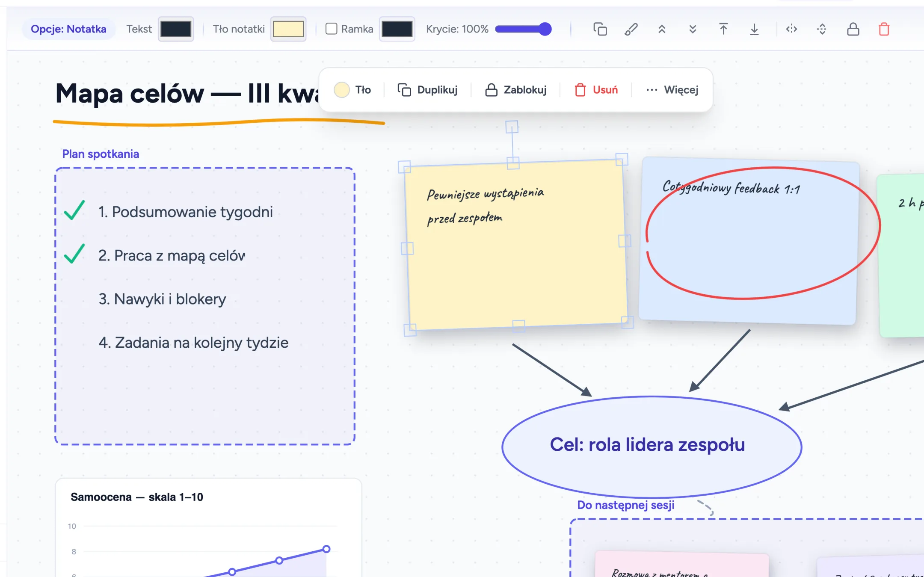This screenshot has height=577, width=924.
Task: Adjust the Krycie opacity slider
Action: point(523,29)
